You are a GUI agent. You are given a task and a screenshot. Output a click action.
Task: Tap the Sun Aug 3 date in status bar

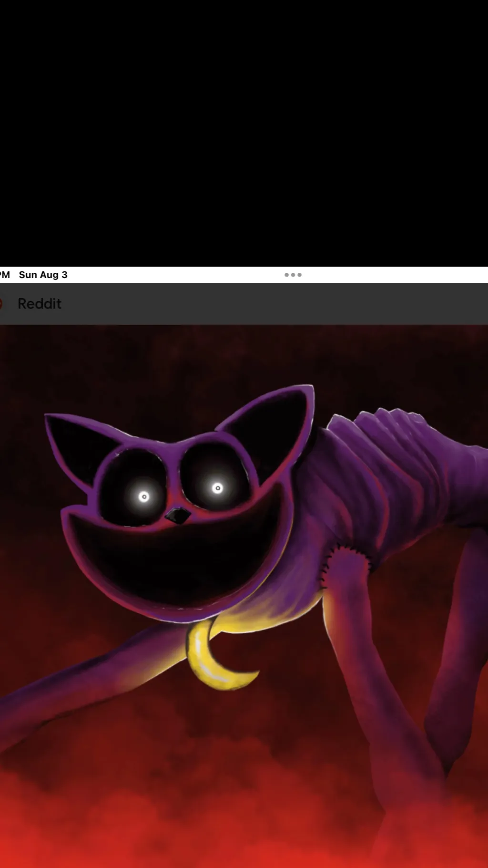43,275
